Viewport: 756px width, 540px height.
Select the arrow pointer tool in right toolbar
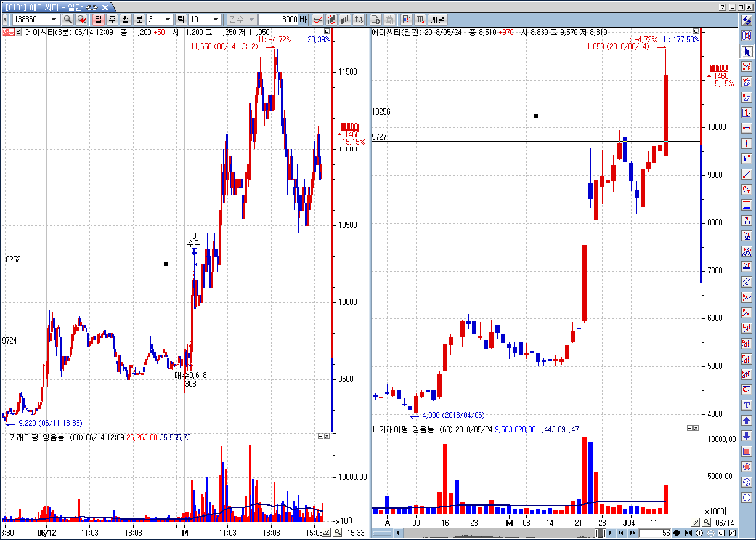747,50
